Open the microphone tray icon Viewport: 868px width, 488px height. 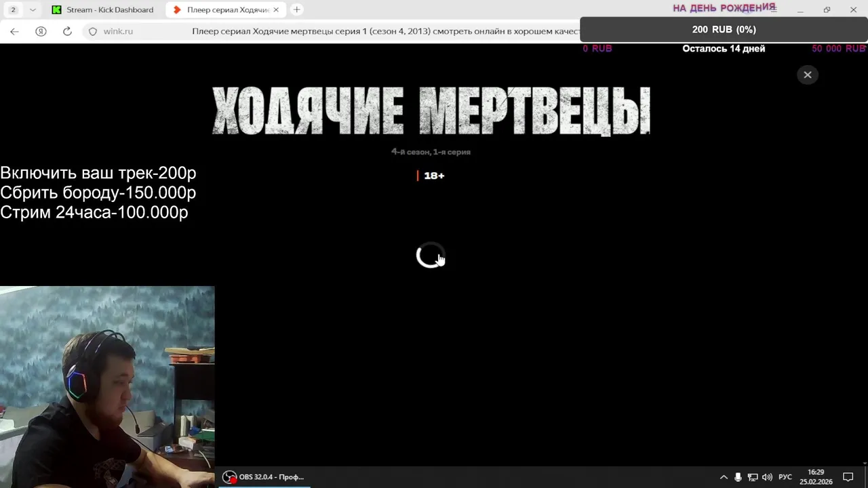[x=738, y=477]
